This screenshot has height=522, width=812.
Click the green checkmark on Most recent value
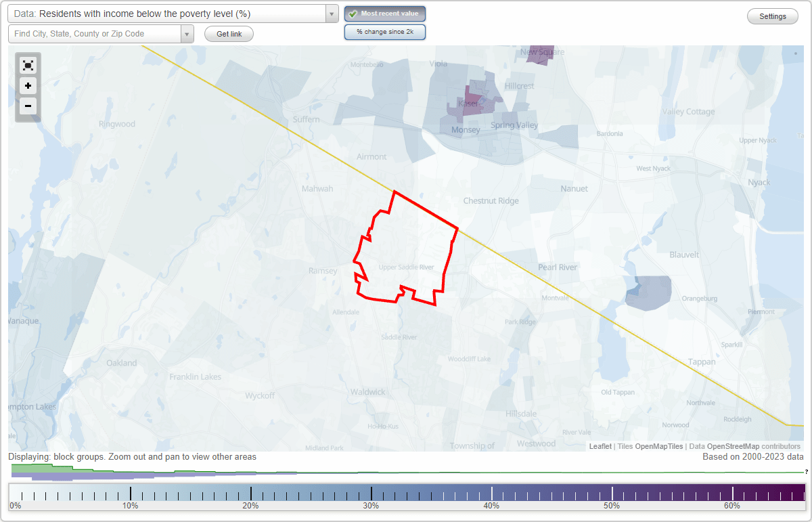click(353, 13)
